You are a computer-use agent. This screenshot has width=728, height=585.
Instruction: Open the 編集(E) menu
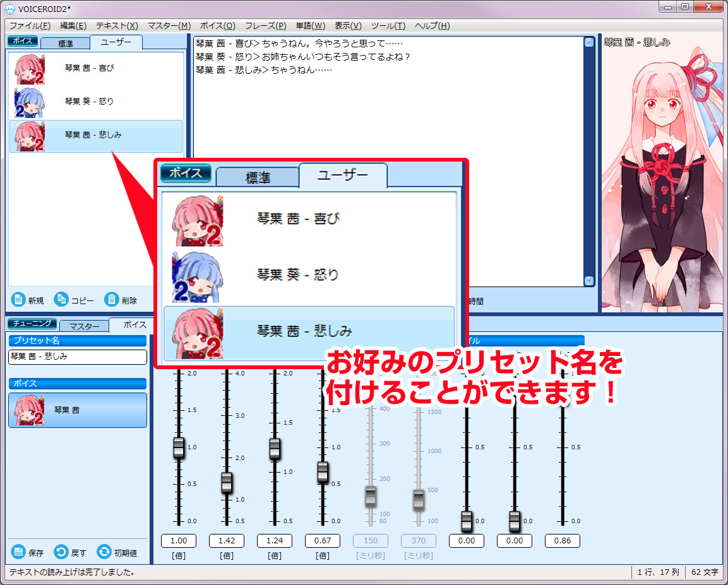click(x=73, y=26)
